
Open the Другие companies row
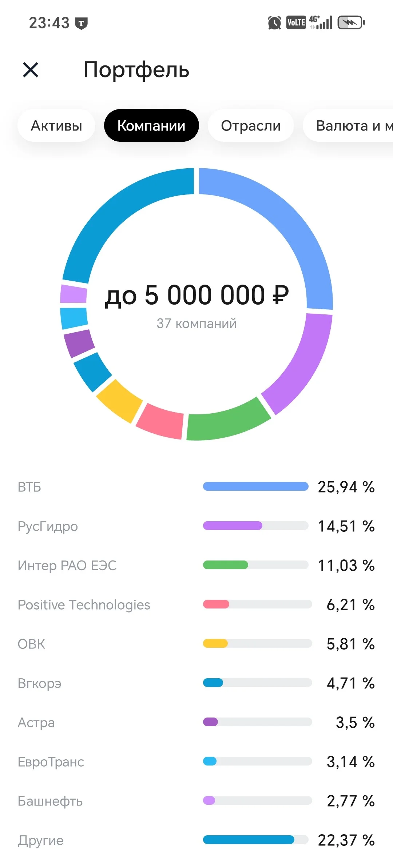[196, 840]
